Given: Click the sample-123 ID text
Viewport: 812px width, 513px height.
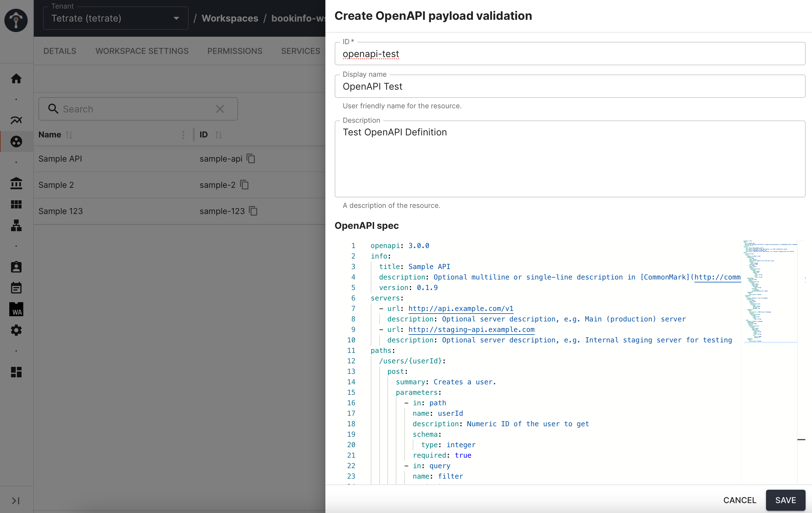Looking at the screenshot, I should pyautogui.click(x=222, y=211).
